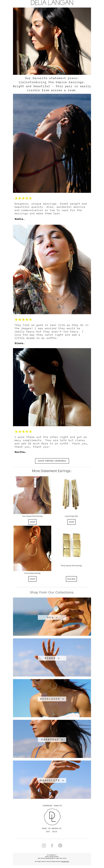Click SHOP under Curve Hoop Earrings
The width and height of the screenshot is (104, 868).
(32, 579)
